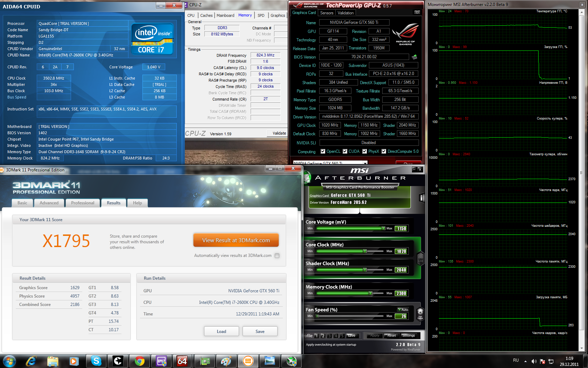This screenshot has width=588, height=368.
Task: Open Professional tab in 3DMark 11
Action: pos(83,203)
